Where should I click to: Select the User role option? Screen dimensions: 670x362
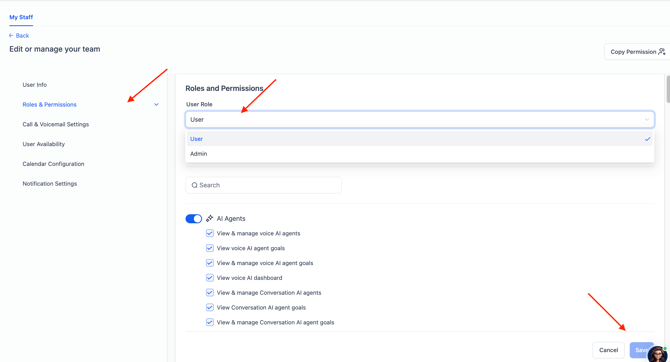tap(420, 139)
